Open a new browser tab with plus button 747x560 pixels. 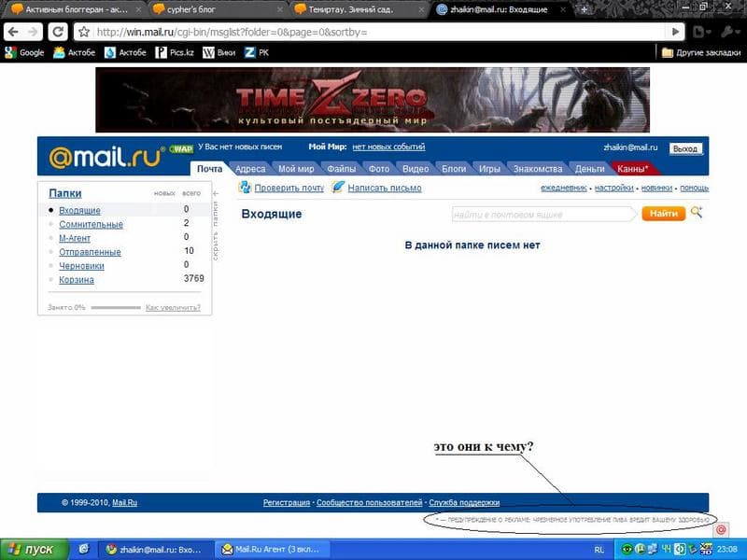584,9
